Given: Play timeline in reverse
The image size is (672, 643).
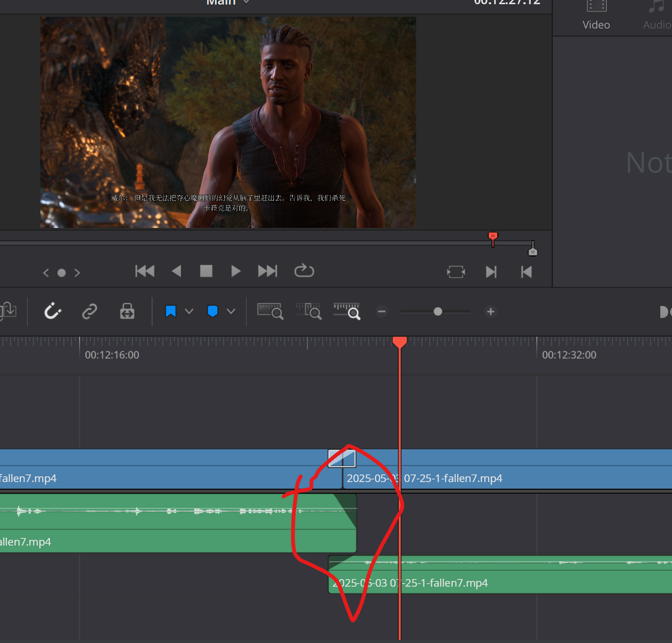Looking at the screenshot, I should 176,271.
